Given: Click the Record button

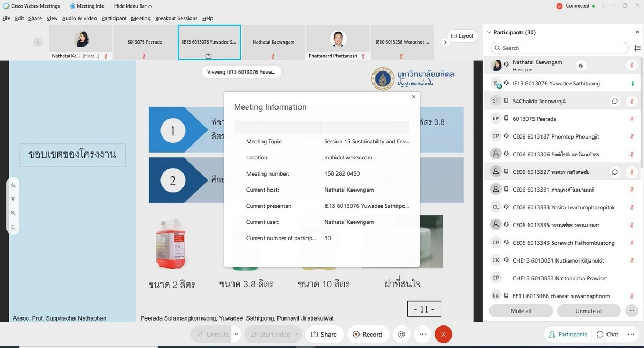Looking at the screenshot, I should click(368, 334).
